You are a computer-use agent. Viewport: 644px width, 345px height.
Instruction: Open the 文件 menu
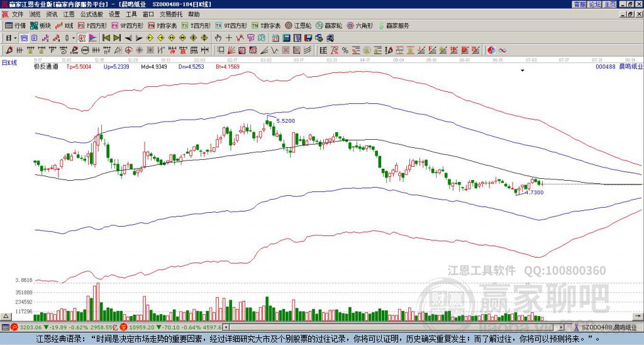pos(18,14)
